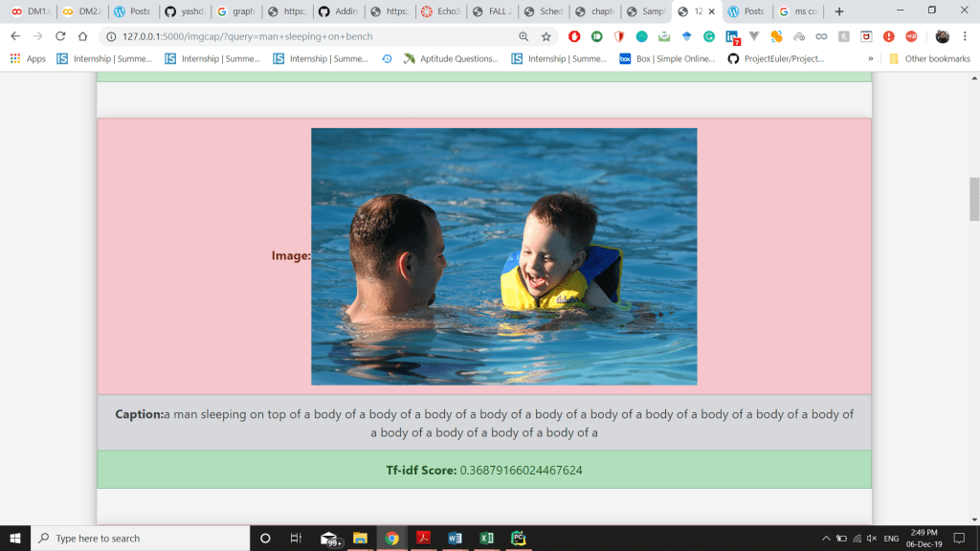Open the Grammarly extension icon
The height and width of the screenshot is (551, 980).
(x=709, y=36)
